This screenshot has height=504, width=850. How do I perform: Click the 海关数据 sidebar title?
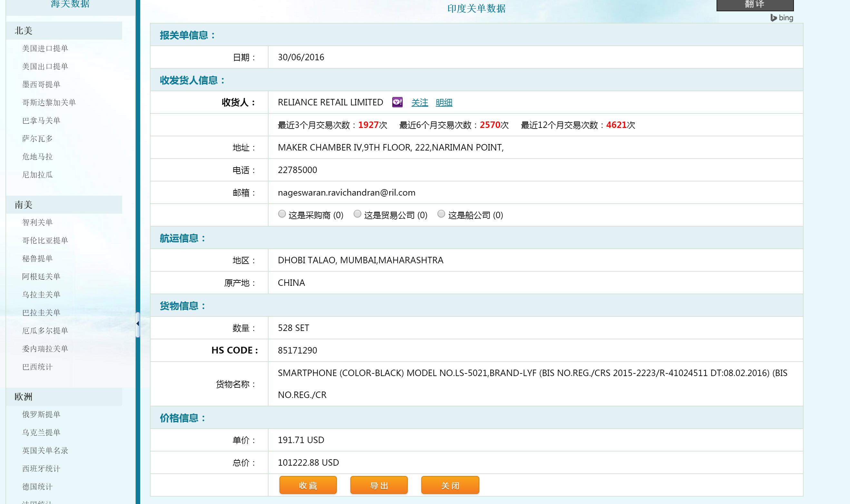[70, 4]
